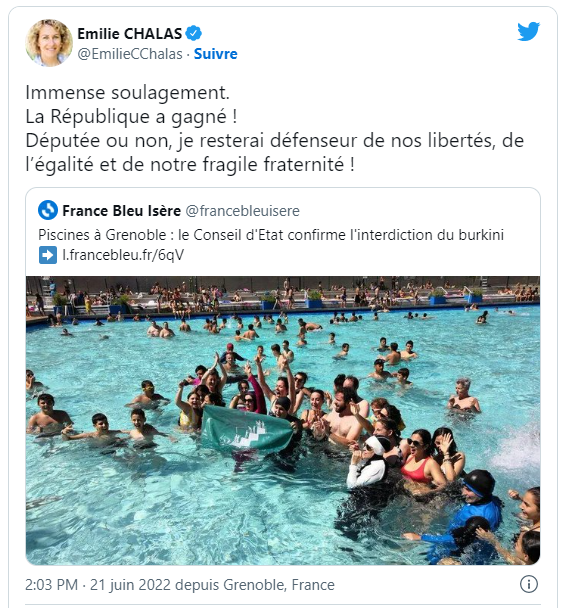This screenshot has width=561, height=608.
Task: Click the 2:03 PM · 21 juin 2022 timestamp
Action: pos(98,585)
